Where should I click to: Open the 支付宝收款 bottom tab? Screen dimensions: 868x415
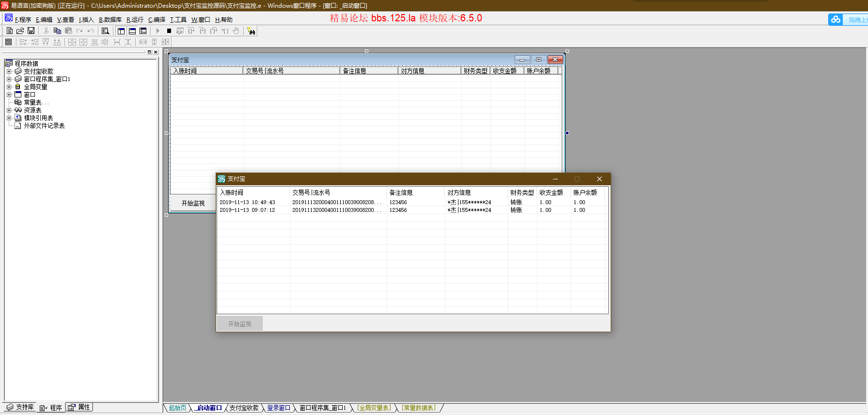coord(244,408)
